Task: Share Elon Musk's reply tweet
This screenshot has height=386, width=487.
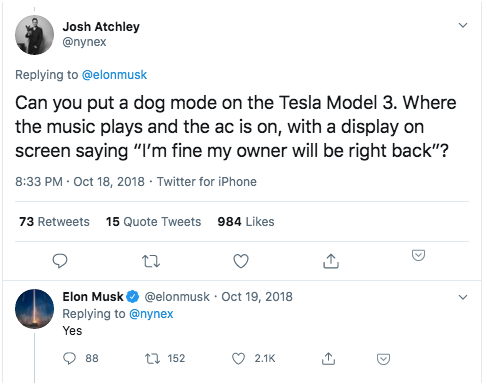Action: pyautogui.click(x=328, y=358)
